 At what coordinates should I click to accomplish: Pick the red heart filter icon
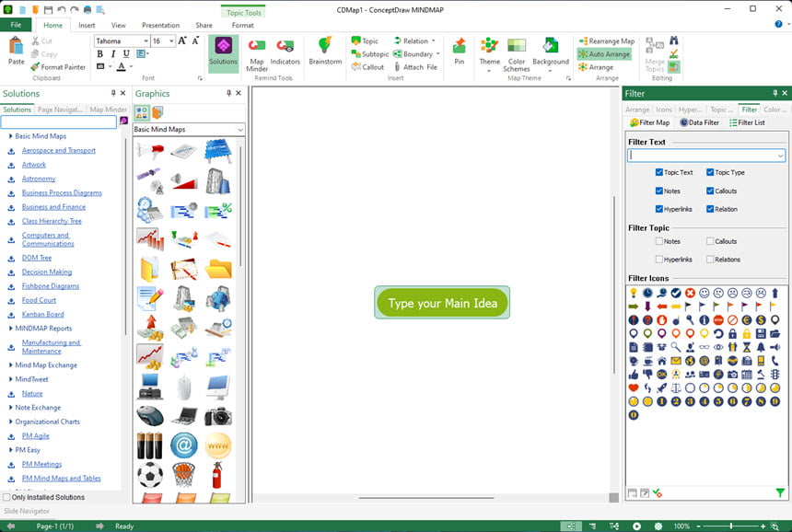click(x=634, y=387)
